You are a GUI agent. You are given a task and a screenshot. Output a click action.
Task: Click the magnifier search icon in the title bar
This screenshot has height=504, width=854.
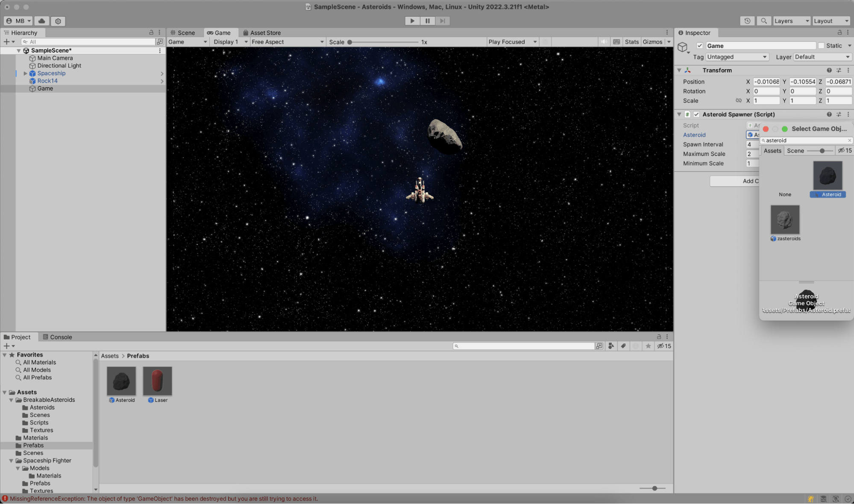pyautogui.click(x=763, y=21)
